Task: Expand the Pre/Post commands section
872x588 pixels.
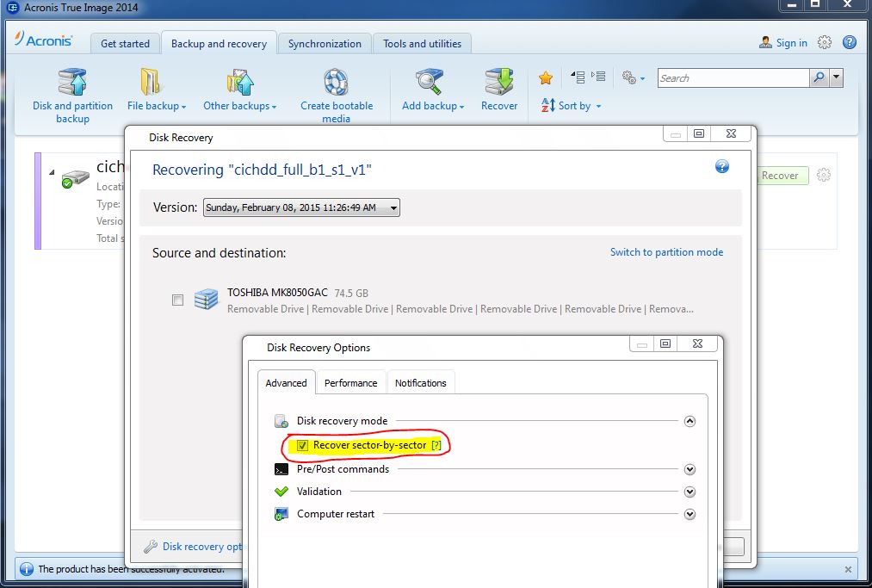Action: click(x=690, y=469)
